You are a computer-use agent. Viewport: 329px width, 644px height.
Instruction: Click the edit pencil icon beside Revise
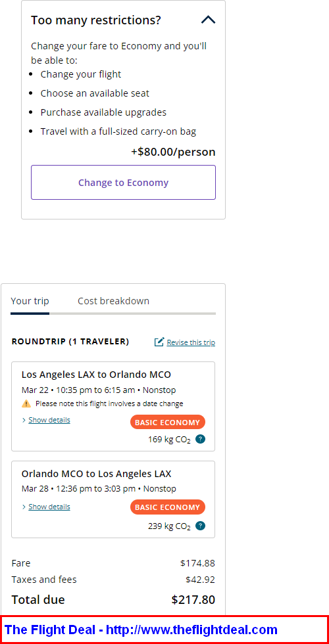point(159,342)
